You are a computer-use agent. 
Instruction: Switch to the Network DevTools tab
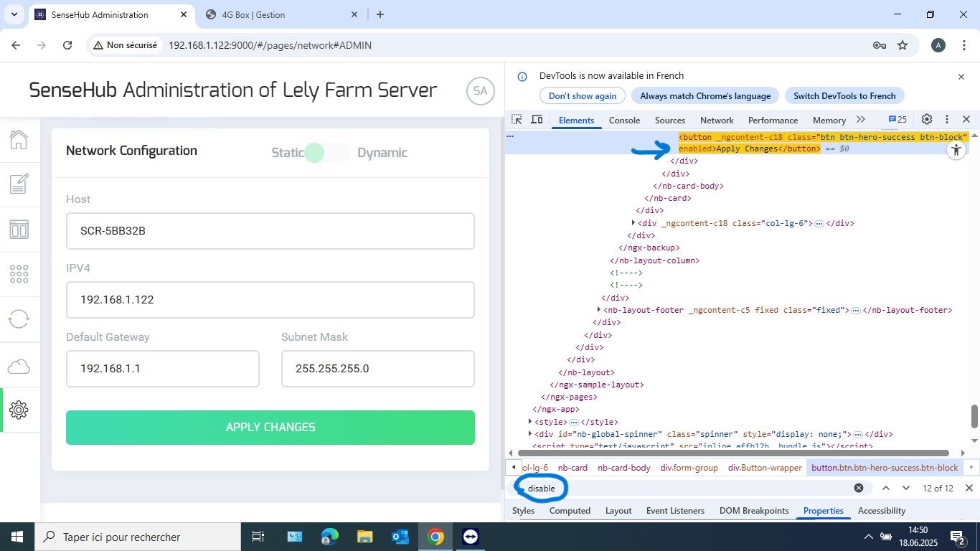(x=717, y=120)
